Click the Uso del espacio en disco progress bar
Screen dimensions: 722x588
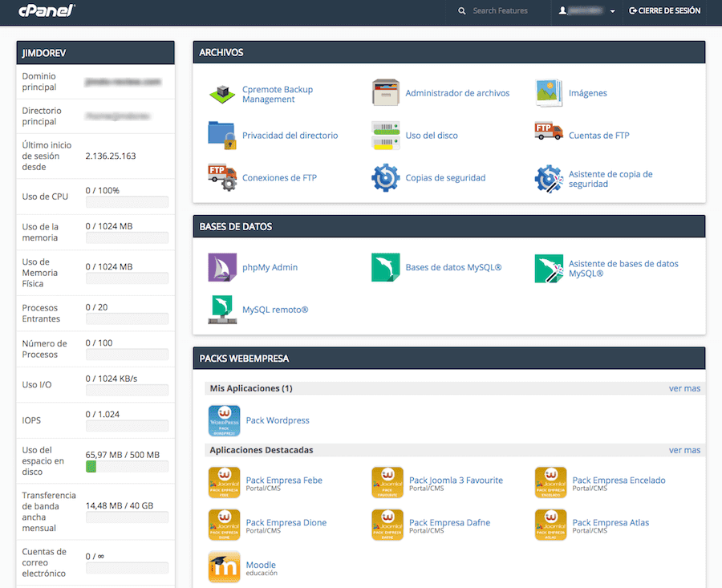pos(127,466)
